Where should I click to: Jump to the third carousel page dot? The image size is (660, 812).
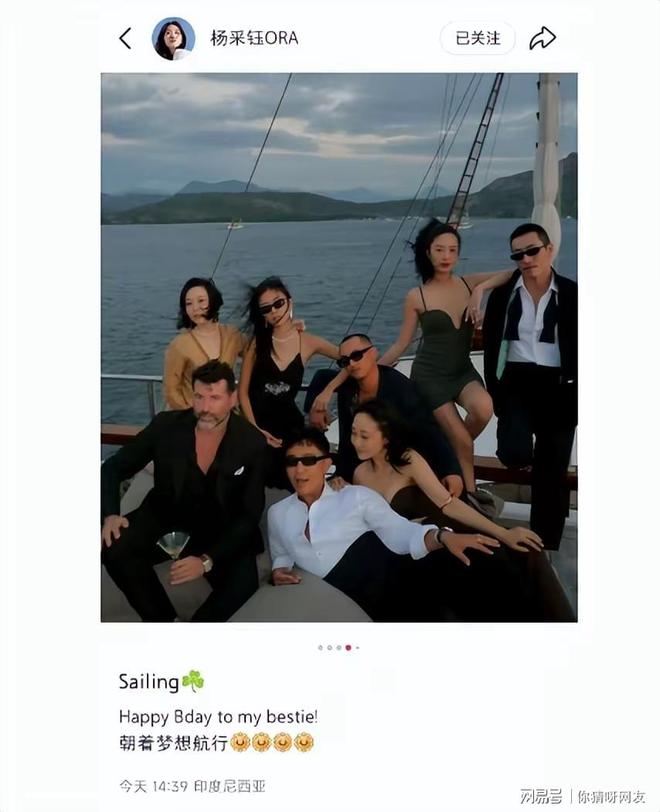pyautogui.click(x=339, y=647)
